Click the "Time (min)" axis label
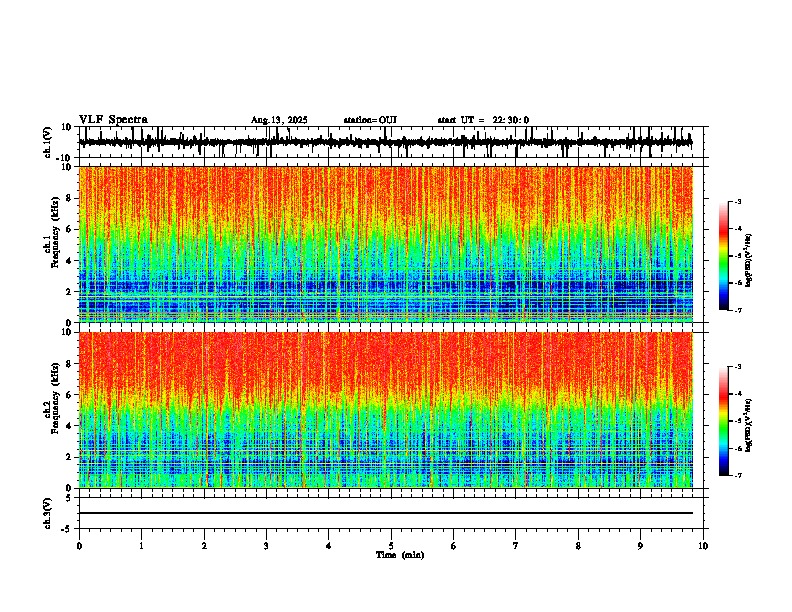Viewport: 792px width, 612px height. (x=400, y=555)
